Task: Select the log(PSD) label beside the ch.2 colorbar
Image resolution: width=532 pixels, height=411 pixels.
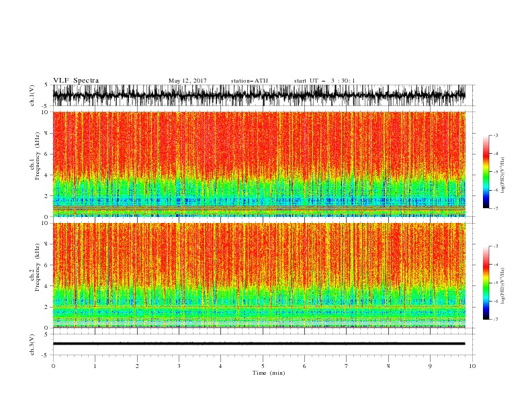Action: [502, 286]
